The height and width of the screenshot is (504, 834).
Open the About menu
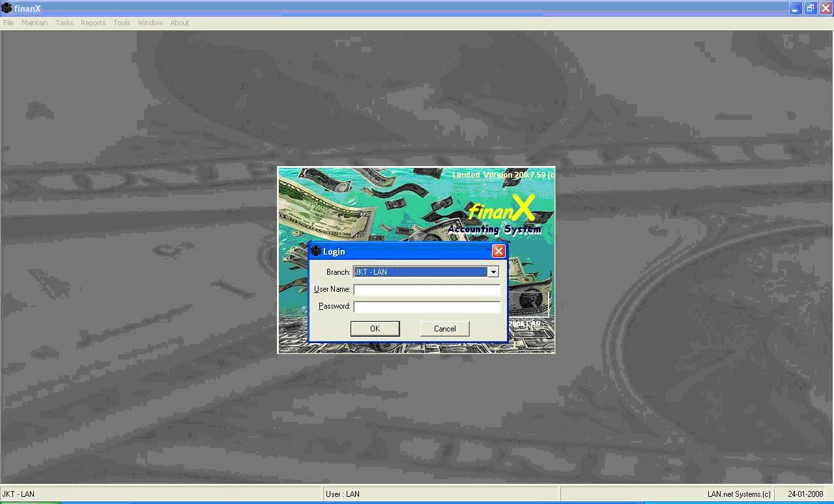coord(180,23)
